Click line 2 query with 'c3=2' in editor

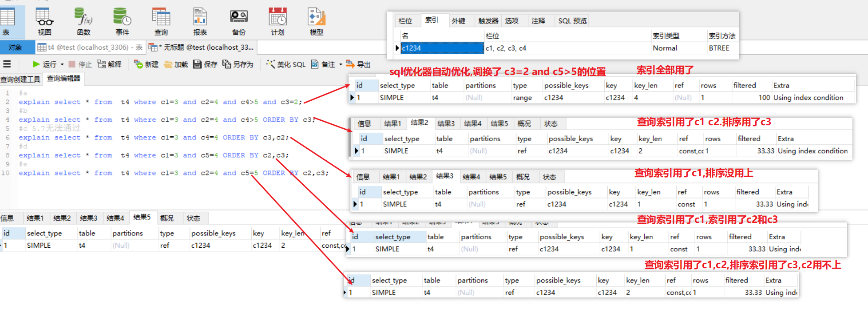click(x=160, y=102)
